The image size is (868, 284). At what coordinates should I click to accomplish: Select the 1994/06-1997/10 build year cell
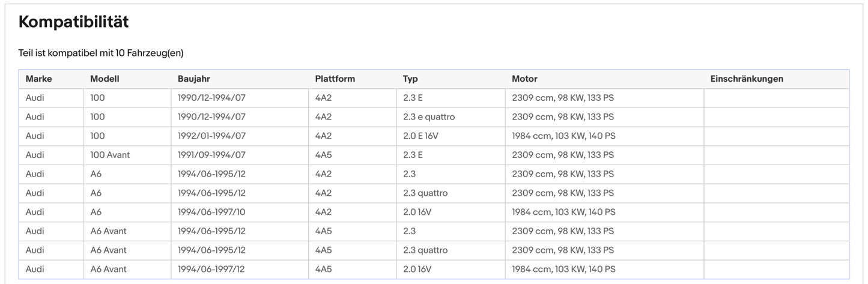pos(211,212)
